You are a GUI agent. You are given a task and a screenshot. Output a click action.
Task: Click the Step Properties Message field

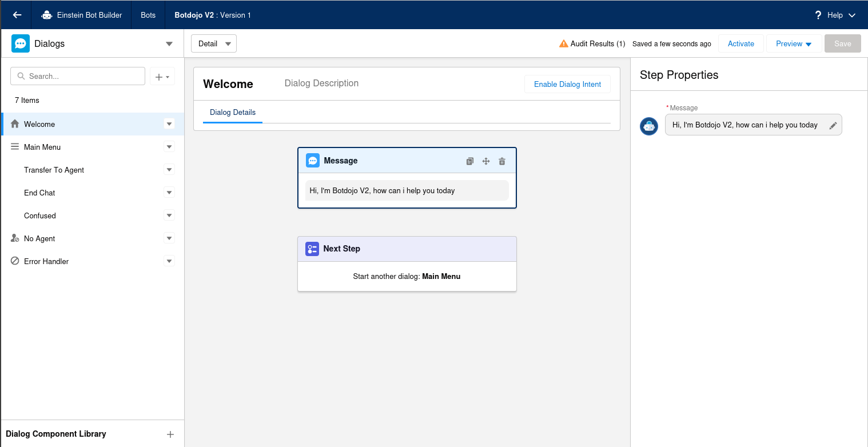[754, 125]
